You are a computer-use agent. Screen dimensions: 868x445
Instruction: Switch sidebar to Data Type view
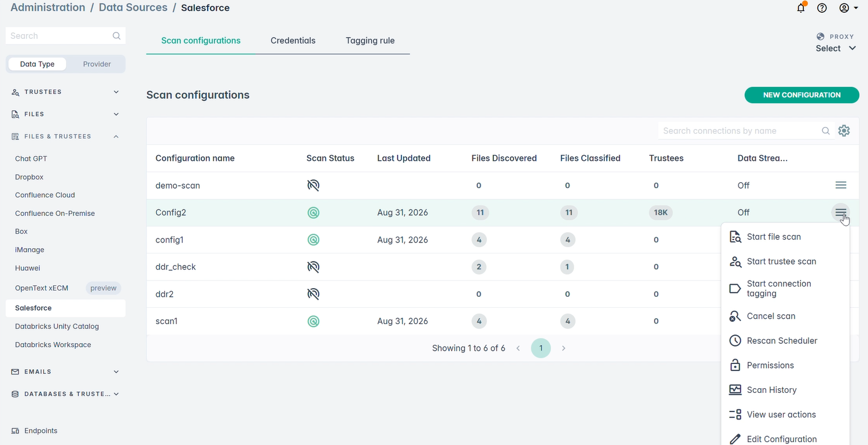coord(37,64)
